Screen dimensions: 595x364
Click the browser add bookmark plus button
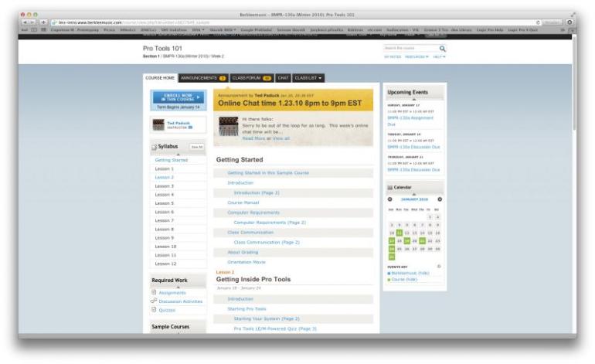pyautogui.click(x=43, y=22)
